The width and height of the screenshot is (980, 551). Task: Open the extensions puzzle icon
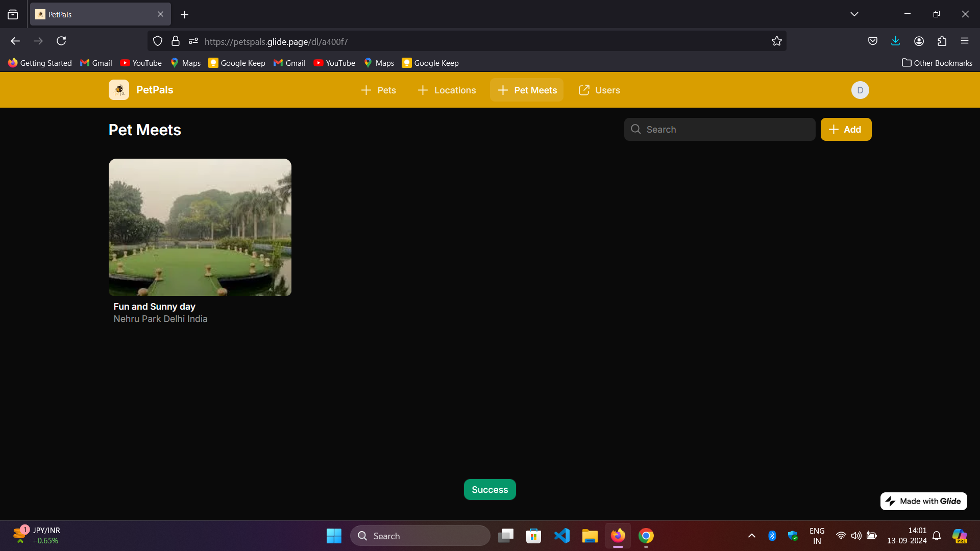point(942,41)
